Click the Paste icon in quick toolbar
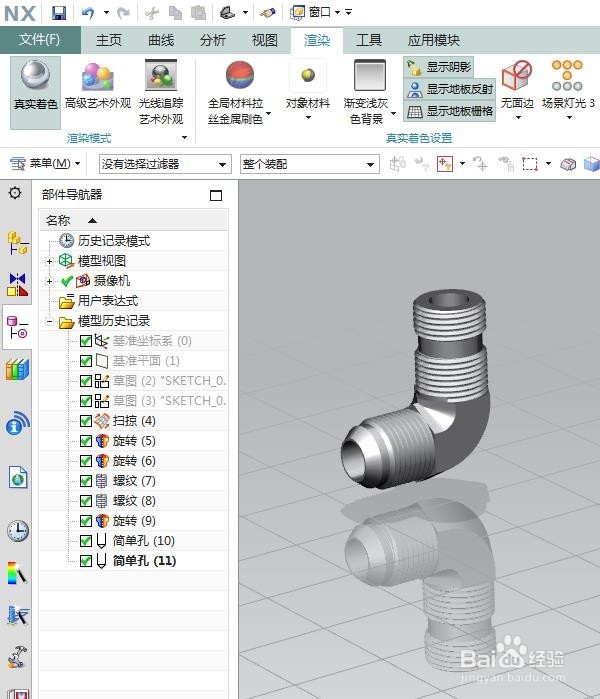Image resolution: width=600 pixels, height=699 pixels. [x=198, y=13]
